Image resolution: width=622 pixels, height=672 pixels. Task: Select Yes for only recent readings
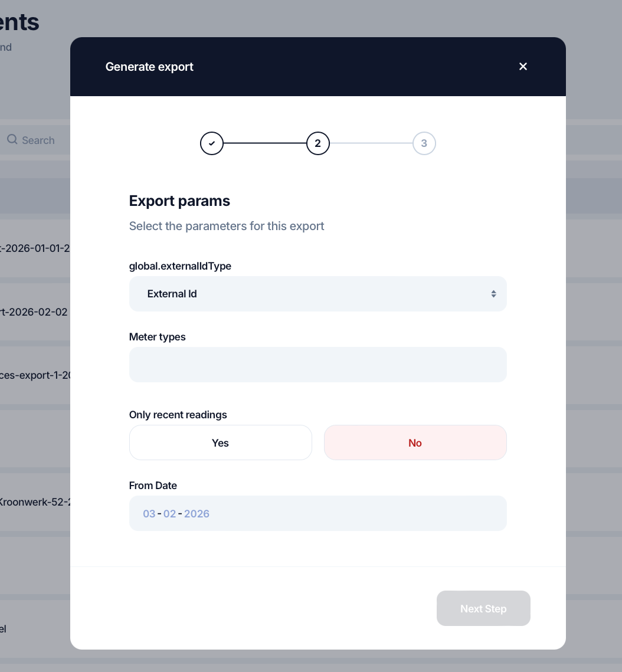pos(220,442)
